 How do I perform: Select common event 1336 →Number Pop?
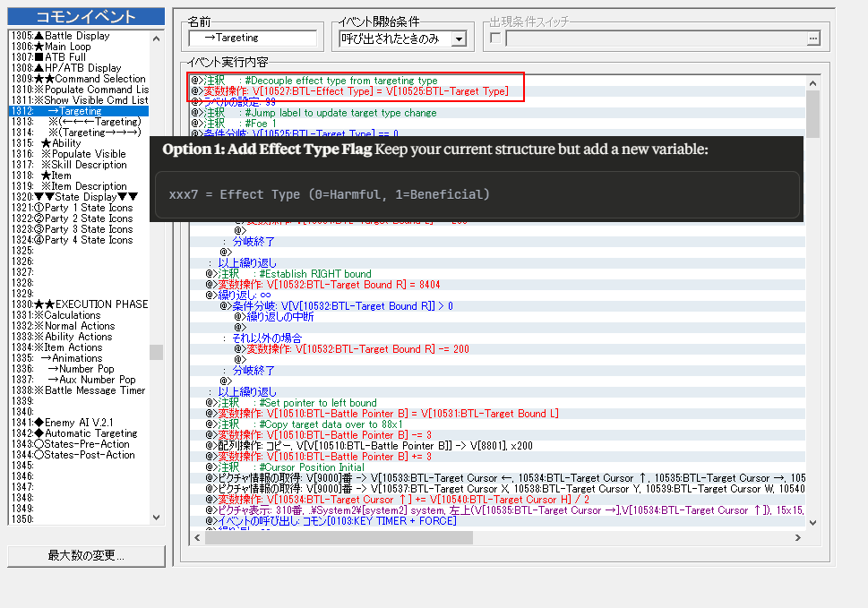click(79, 369)
